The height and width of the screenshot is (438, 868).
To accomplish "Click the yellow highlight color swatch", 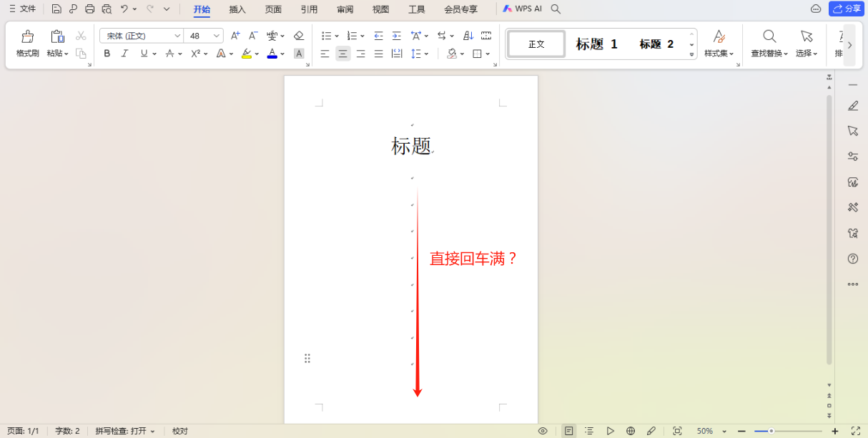I will click(x=247, y=54).
